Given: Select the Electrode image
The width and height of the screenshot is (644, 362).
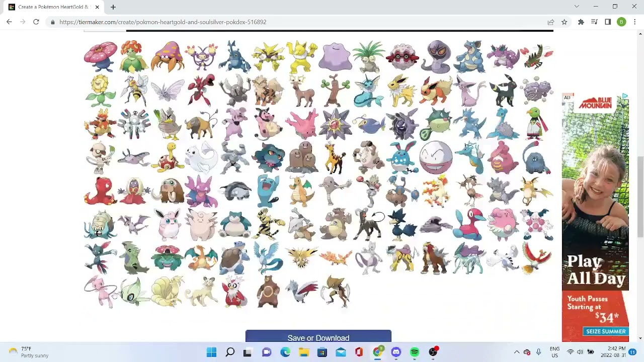Looking at the screenshot, I should (436, 157).
